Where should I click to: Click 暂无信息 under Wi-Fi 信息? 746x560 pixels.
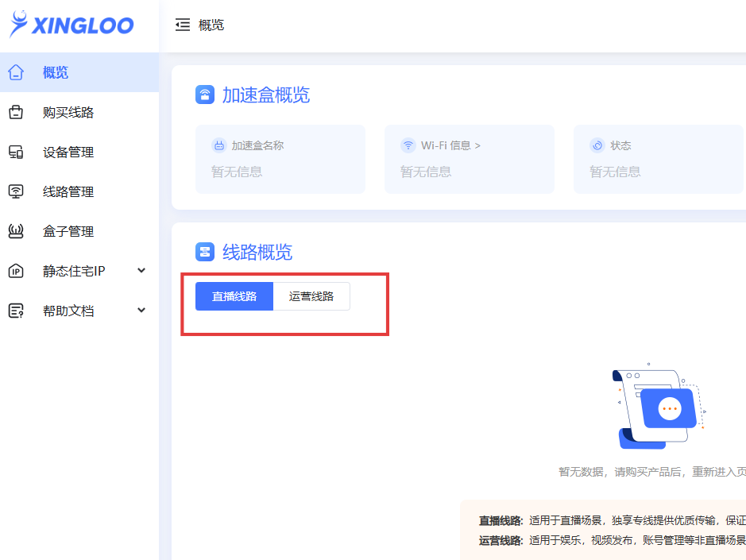point(426,172)
